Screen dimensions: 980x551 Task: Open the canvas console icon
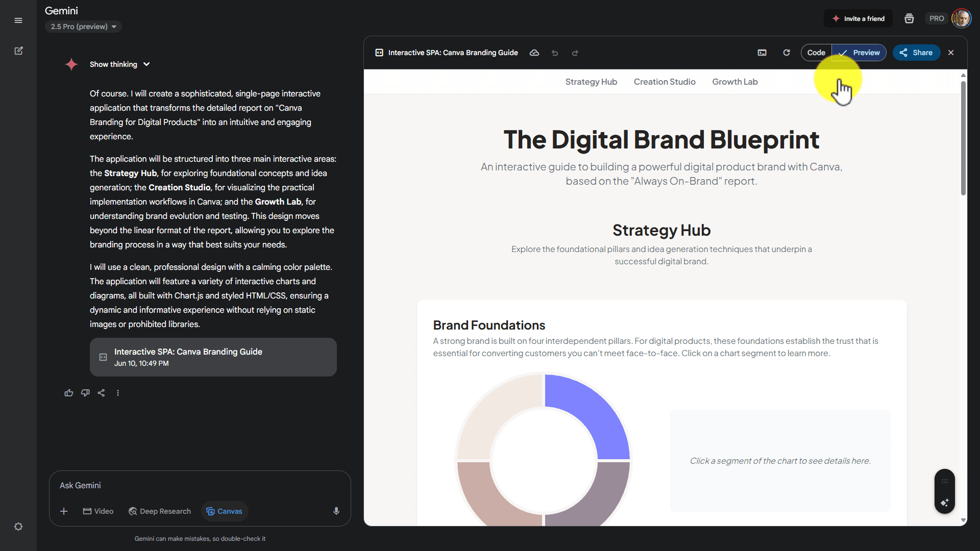pos(762,53)
